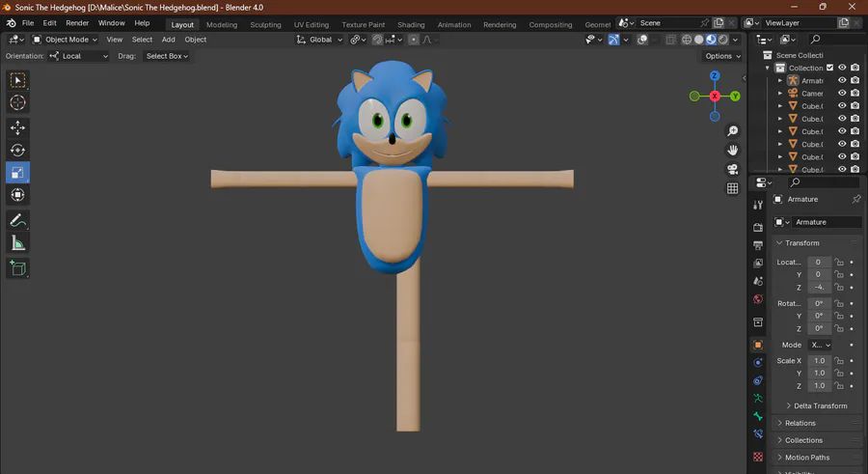Switch perspective/orthographic with the grid gizmo
868x474 pixels.
click(x=732, y=188)
